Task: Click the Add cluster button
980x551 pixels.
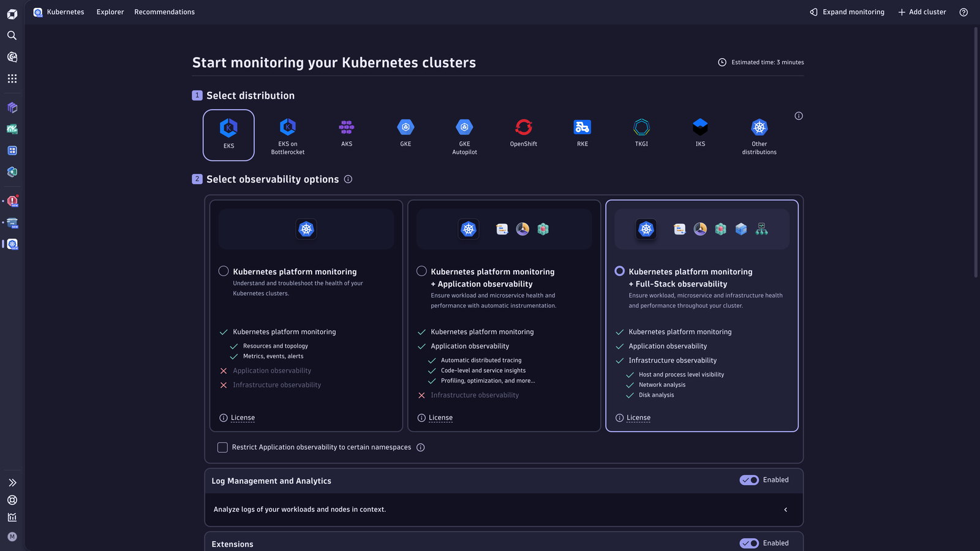Action: pyautogui.click(x=922, y=12)
